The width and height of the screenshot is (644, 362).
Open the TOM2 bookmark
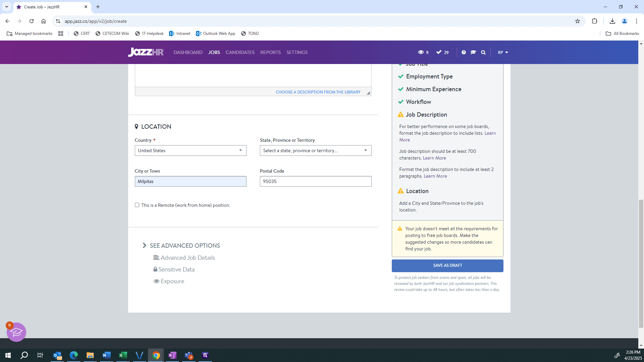click(250, 34)
